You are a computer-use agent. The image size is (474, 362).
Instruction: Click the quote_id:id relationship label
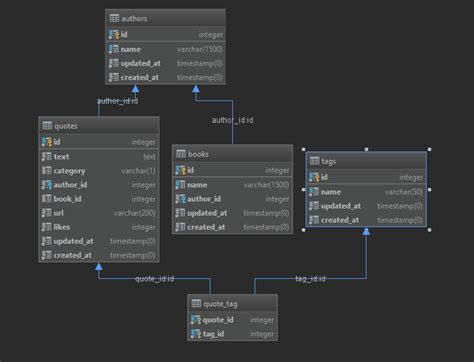point(154,279)
